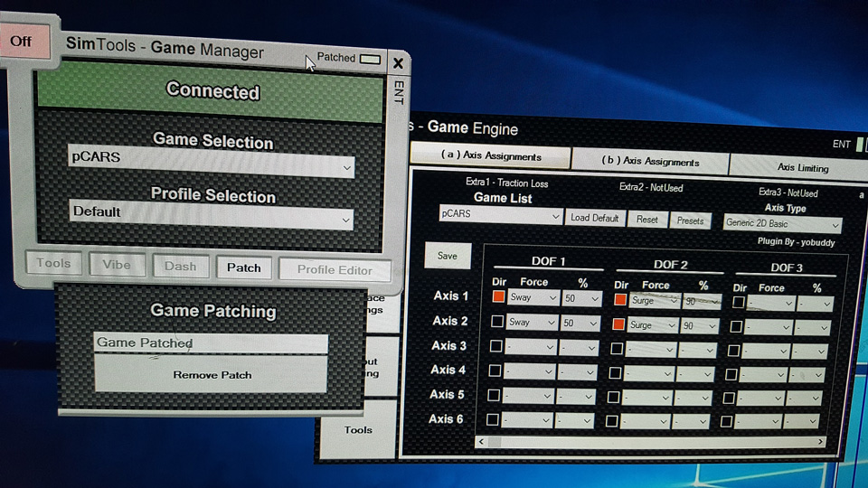Viewport: 868px width, 488px height.
Task: Toggle the Patched indicator box
Action: (x=370, y=58)
